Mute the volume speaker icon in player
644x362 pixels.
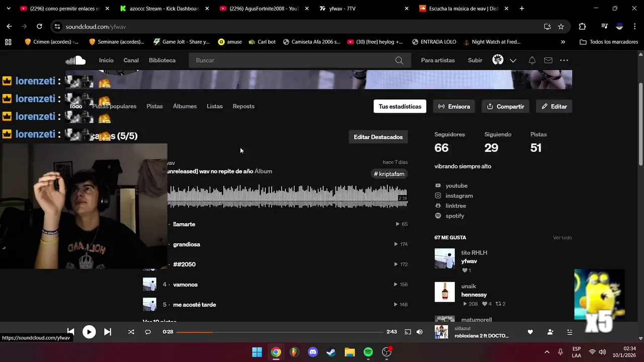coord(420,332)
